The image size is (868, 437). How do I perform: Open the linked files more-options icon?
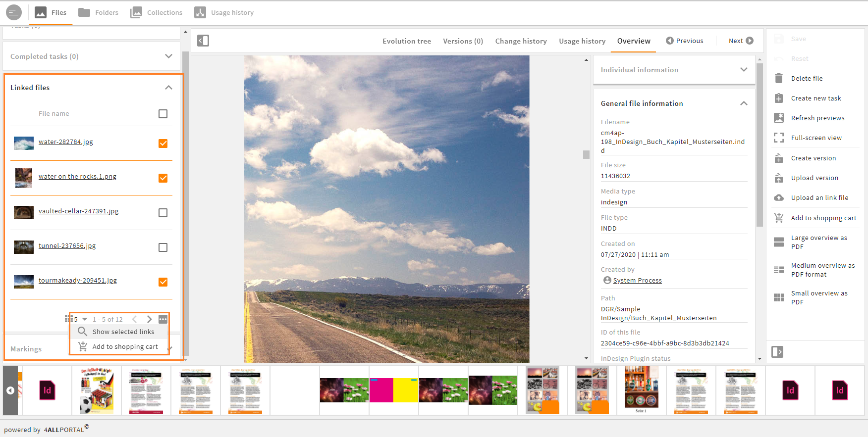(x=163, y=319)
